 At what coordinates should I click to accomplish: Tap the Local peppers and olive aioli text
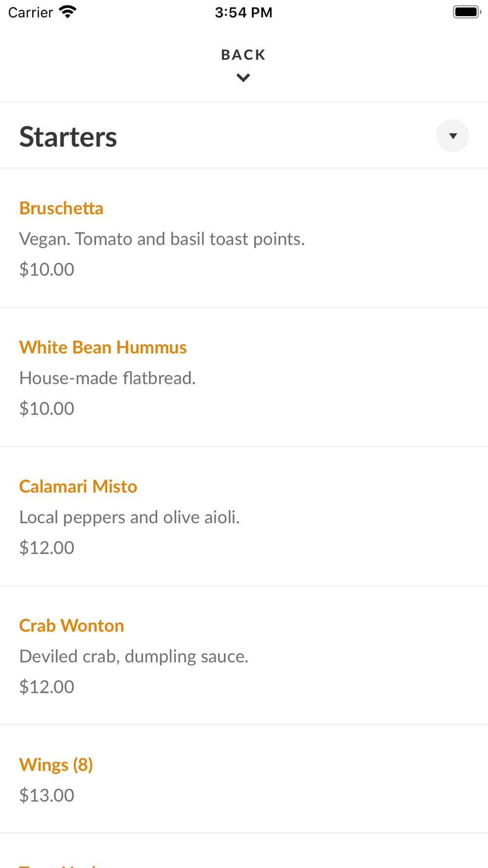(x=129, y=517)
